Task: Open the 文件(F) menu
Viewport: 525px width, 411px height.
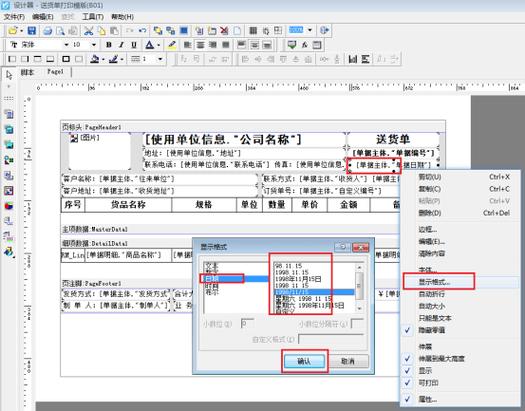Action: click(x=14, y=17)
